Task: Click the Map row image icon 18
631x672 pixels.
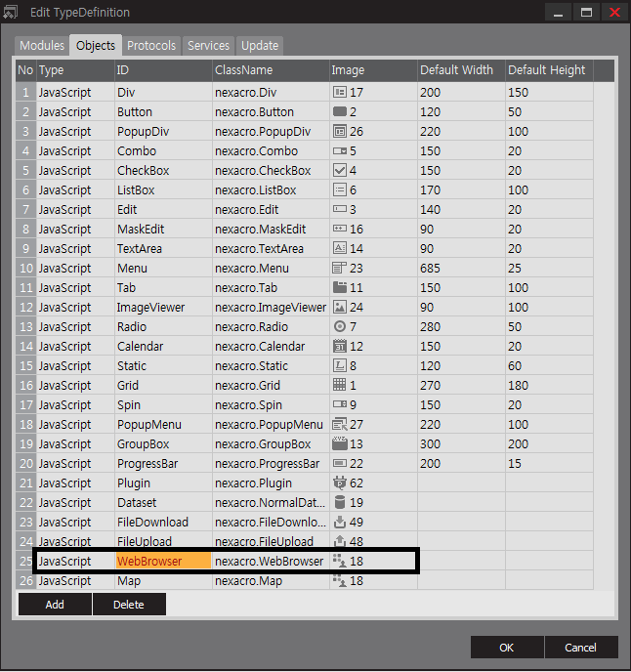Action: pyautogui.click(x=340, y=580)
